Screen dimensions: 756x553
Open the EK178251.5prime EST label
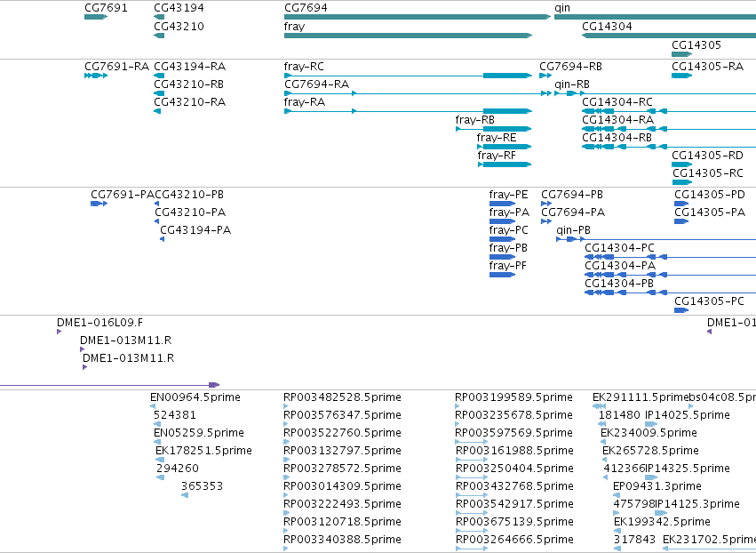(203, 452)
